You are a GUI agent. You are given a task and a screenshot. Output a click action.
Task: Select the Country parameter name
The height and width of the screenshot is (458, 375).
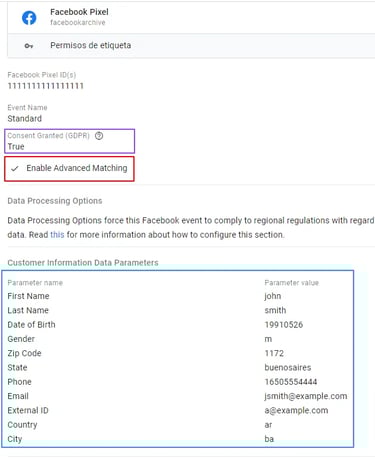click(x=22, y=425)
